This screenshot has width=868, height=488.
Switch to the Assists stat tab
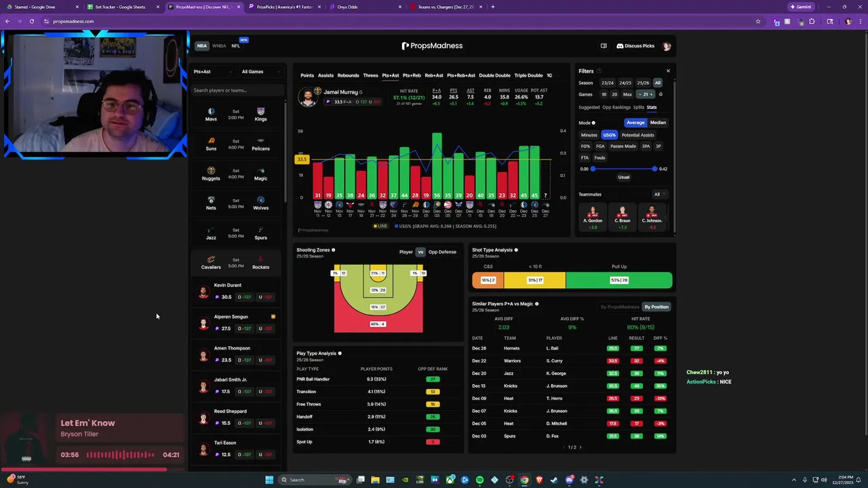325,76
